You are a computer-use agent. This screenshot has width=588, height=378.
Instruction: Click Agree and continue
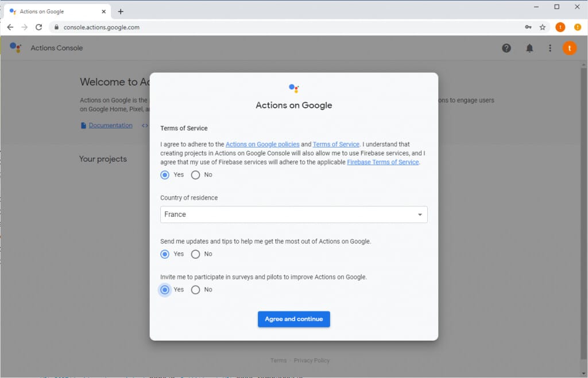click(293, 319)
